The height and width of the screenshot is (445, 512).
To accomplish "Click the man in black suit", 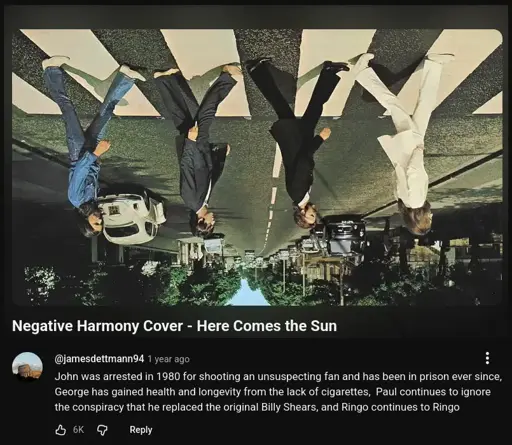I will point(297,140).
